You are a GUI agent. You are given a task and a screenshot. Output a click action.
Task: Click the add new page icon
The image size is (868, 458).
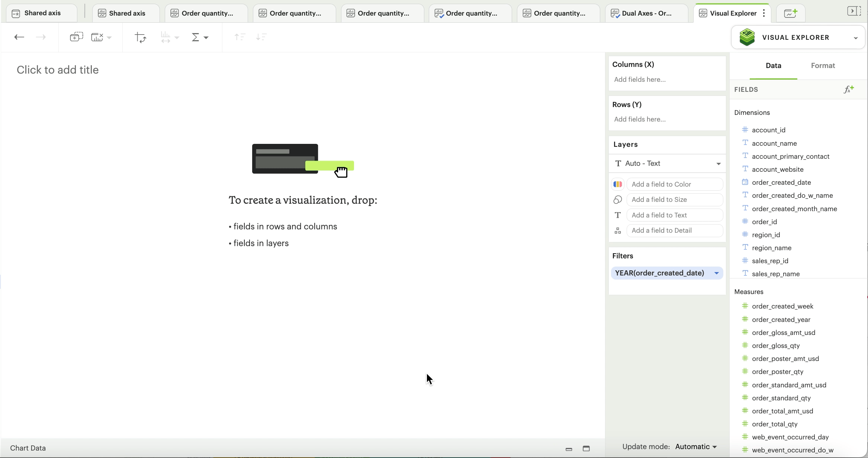point(790,13)
